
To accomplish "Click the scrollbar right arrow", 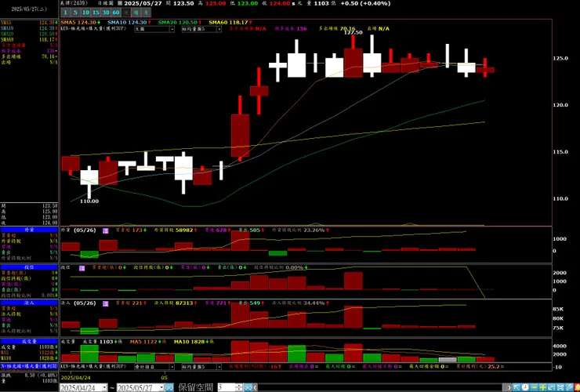I will pos(509,388).
